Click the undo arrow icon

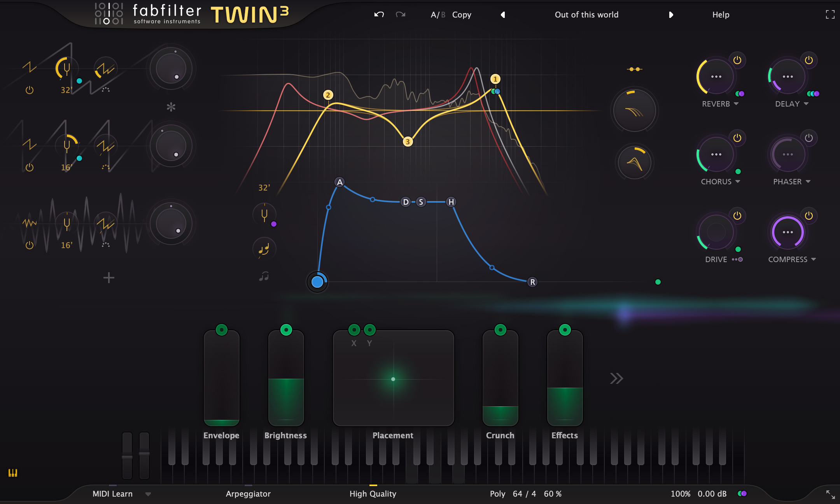pyautogui.click(x=379, y=14)
